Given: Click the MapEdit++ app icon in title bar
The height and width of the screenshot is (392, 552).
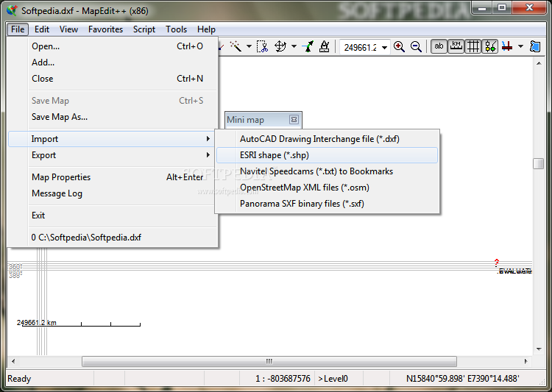Looking at the screenshot, I should click(12, 10).
